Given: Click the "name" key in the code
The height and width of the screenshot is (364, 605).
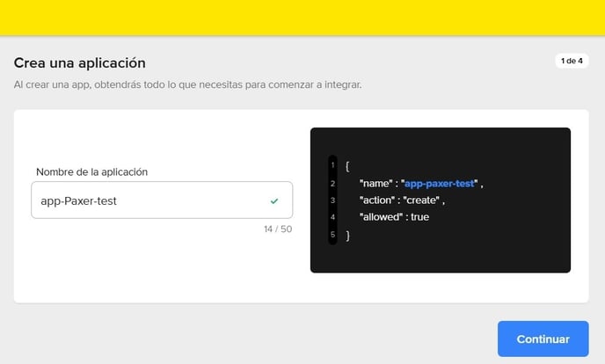Looking at the screenshot, I should click(376, 184).
